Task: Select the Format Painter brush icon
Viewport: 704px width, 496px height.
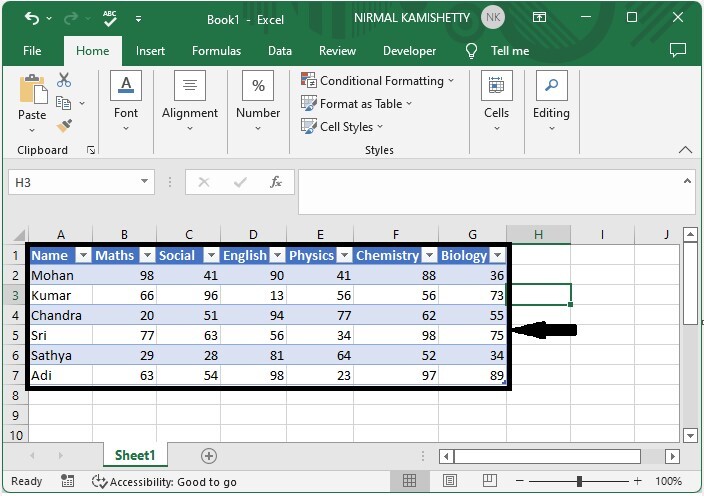Action: 64,126
